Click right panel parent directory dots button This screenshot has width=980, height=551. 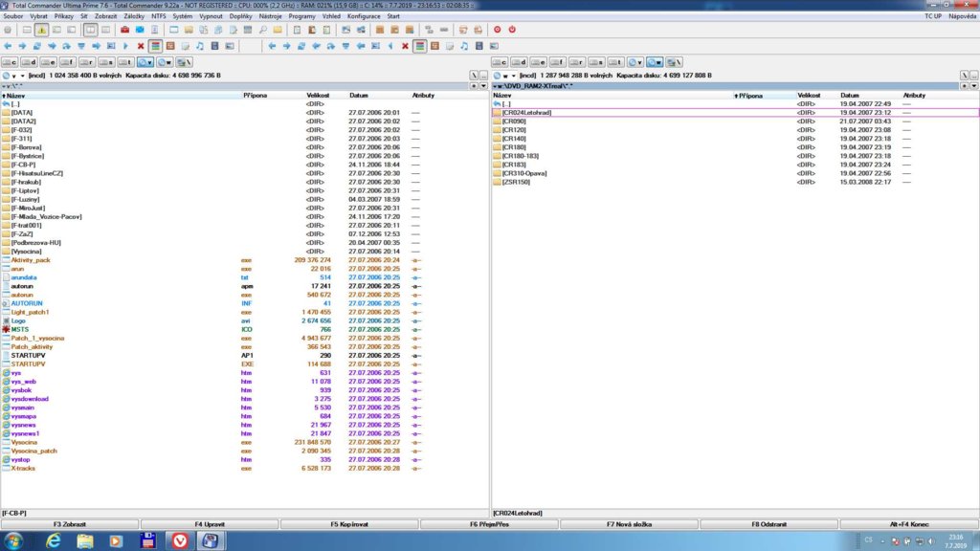(974, 76)
